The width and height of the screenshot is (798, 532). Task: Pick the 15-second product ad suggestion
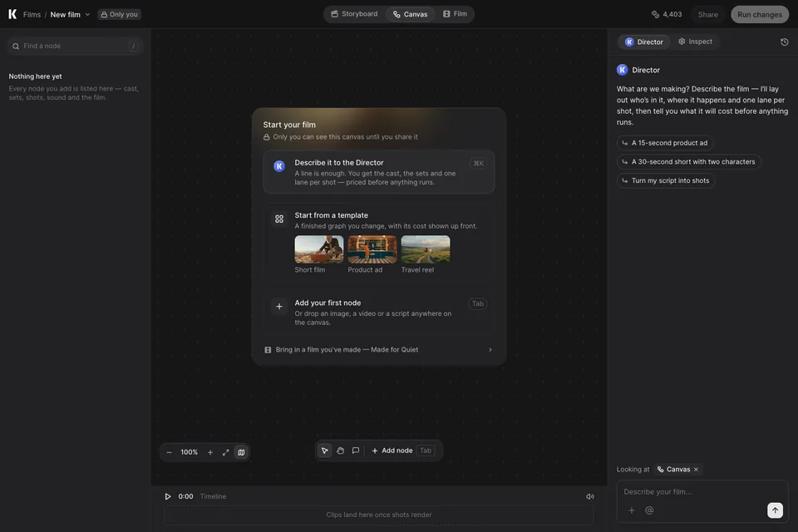[665, 143]
